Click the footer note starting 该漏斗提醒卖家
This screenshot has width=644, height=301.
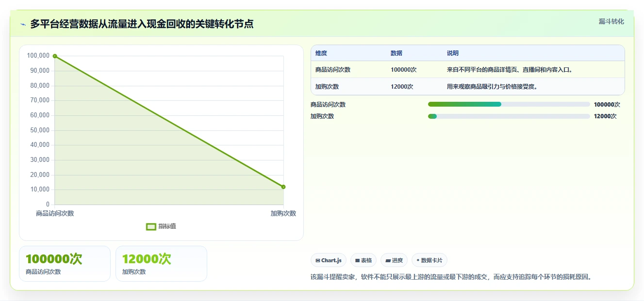[451, 277]
